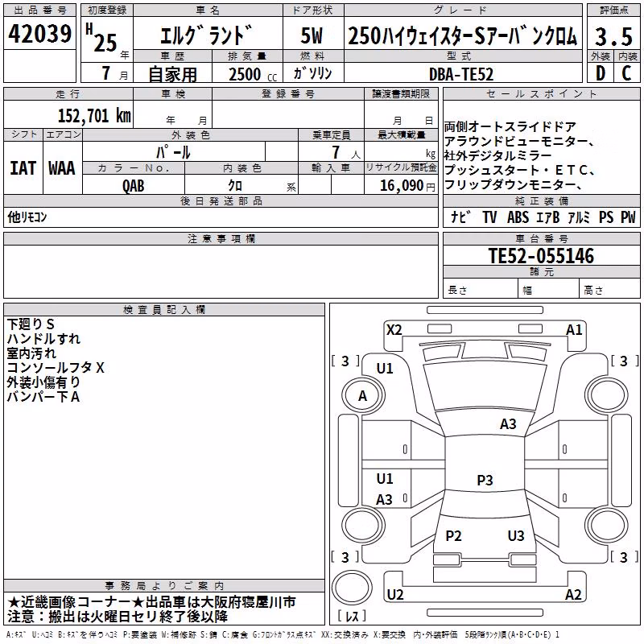The width and height of the screenshot is (644, 644).
Task: Click the ABS equipment label
Action: pos(518,217)
